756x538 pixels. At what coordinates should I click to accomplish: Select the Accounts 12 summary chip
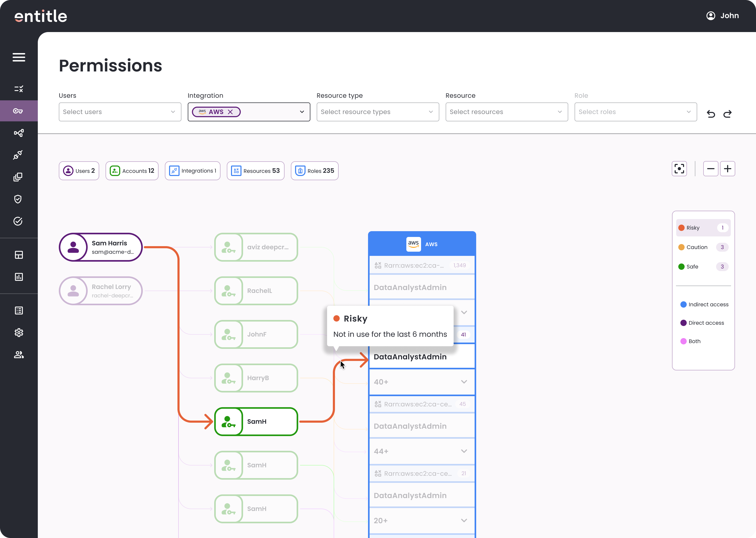132,171
